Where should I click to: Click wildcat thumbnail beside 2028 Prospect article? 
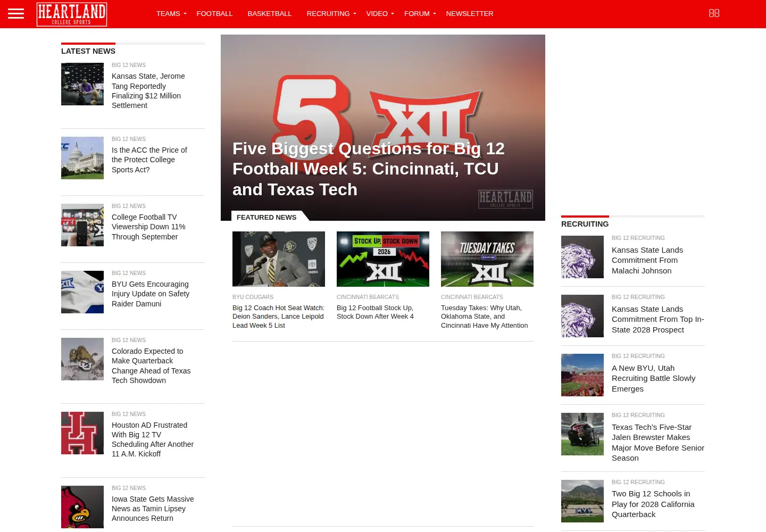coord(582,316)
